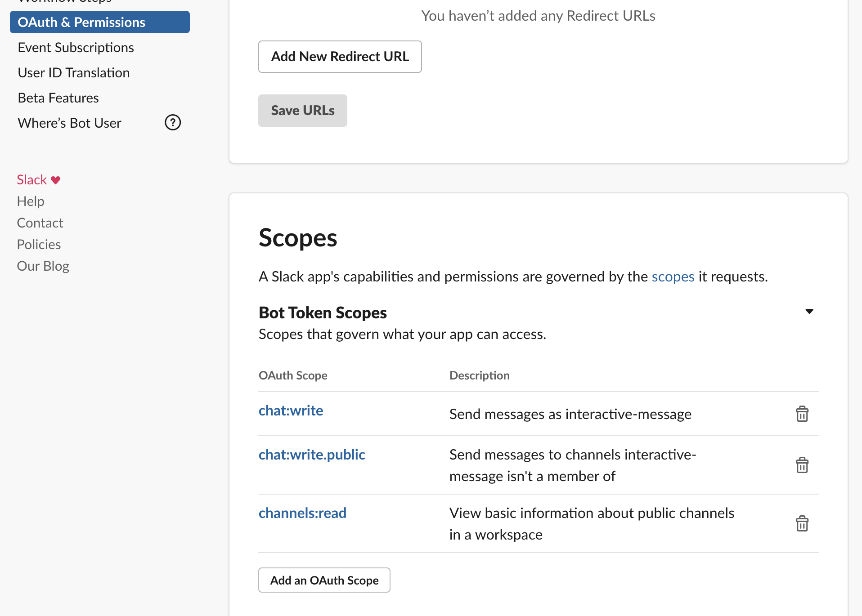
Task: Click the Save URLs button
Action: point(302,110)
